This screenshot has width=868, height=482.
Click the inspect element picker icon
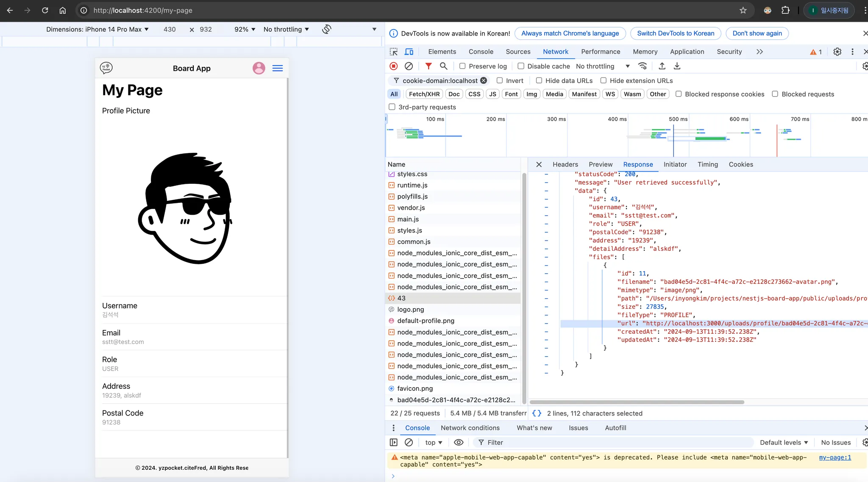point(394,52)
